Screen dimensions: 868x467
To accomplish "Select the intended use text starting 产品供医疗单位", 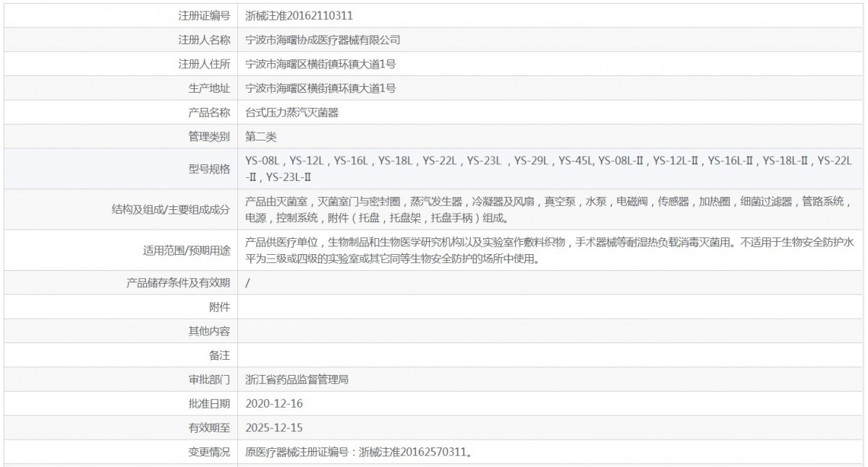I will [550, 251].
